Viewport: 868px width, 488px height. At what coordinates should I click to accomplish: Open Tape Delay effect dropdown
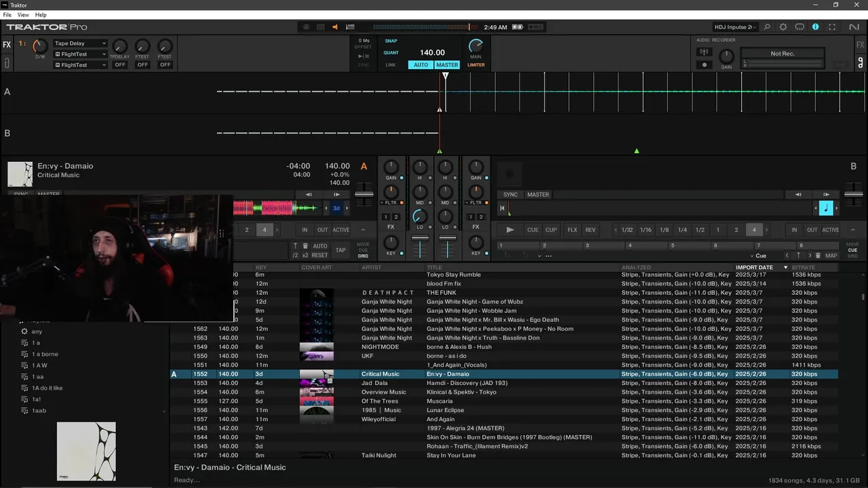(x=80, y=43)
